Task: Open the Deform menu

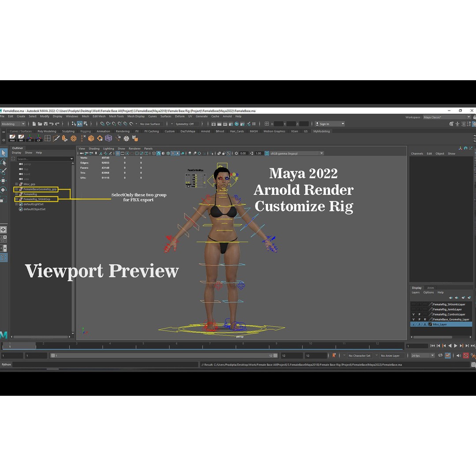Action: click(x=180, y=116)
